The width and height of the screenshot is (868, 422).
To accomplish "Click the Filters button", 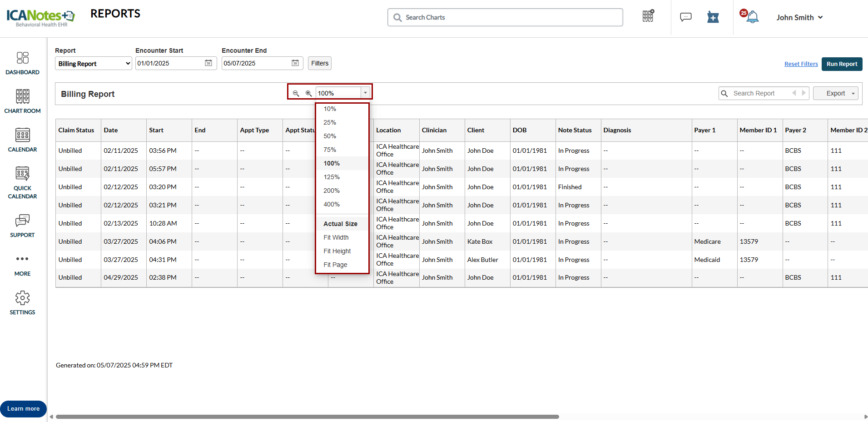I will tap(320, 63).
